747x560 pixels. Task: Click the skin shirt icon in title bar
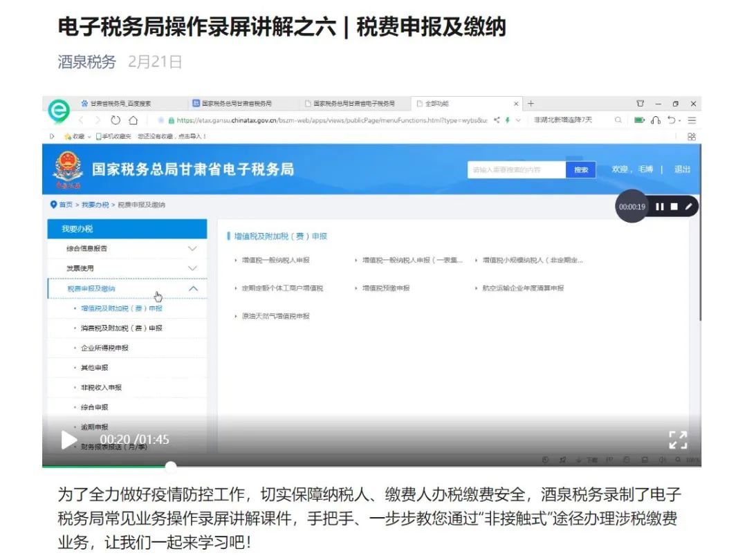[640, 103]
